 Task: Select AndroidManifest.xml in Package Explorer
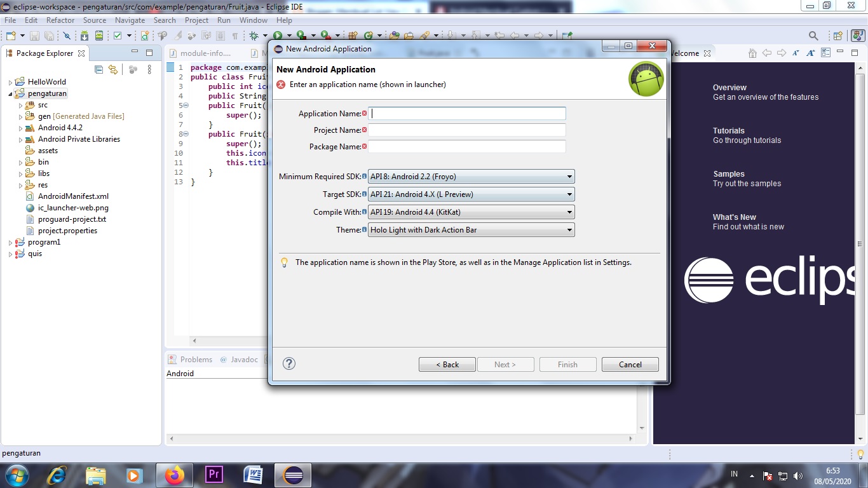73,196
